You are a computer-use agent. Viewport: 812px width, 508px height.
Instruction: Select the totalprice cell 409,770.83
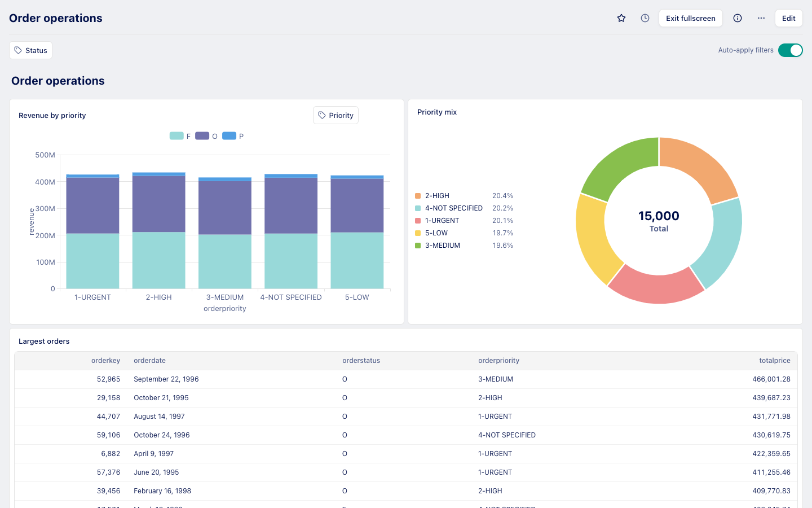coord(771,491)
